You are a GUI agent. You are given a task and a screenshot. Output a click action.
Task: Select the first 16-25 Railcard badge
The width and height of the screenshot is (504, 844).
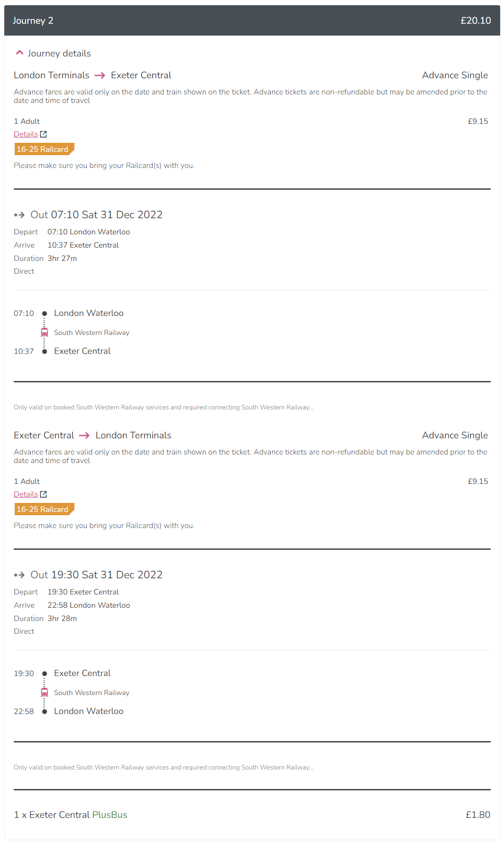coord(45,149)
